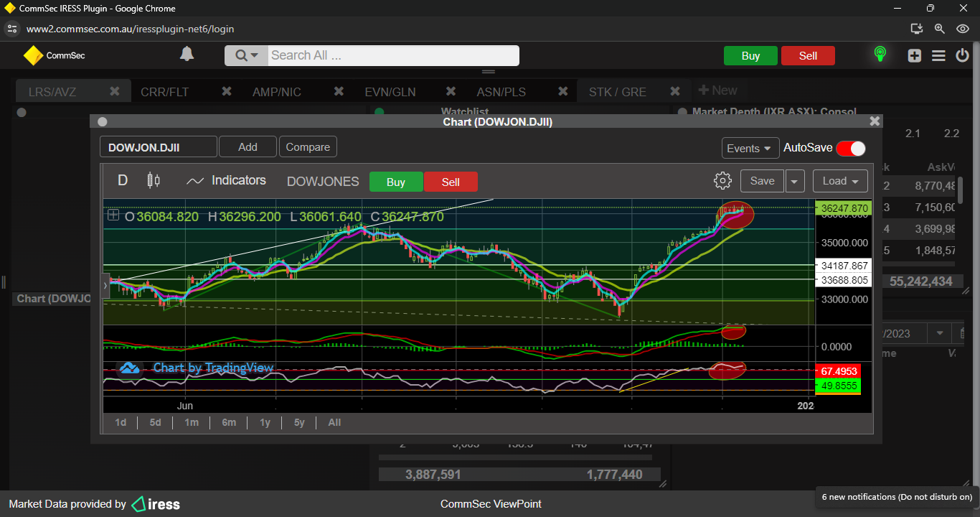Click the green lightbulb icon
Screen dimensions: 980x517
pyautogui.click(x=880, y=55)
